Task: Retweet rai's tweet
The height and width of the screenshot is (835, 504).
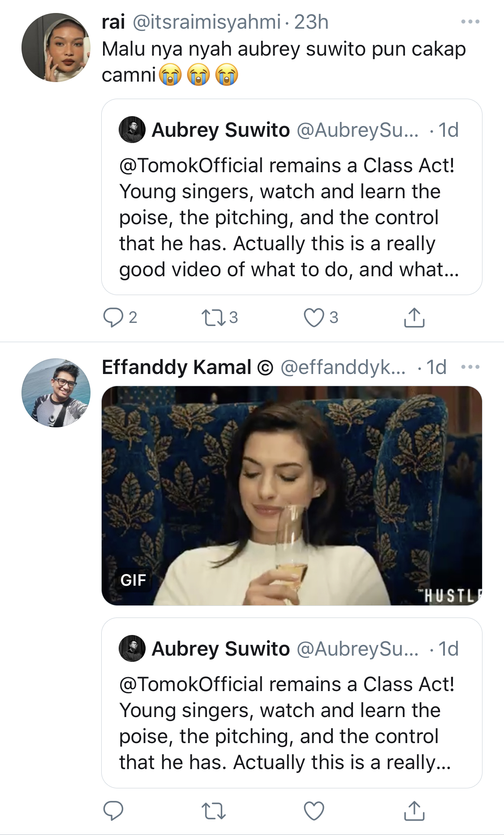Action: pyautogui.click(x=214, y=317)
